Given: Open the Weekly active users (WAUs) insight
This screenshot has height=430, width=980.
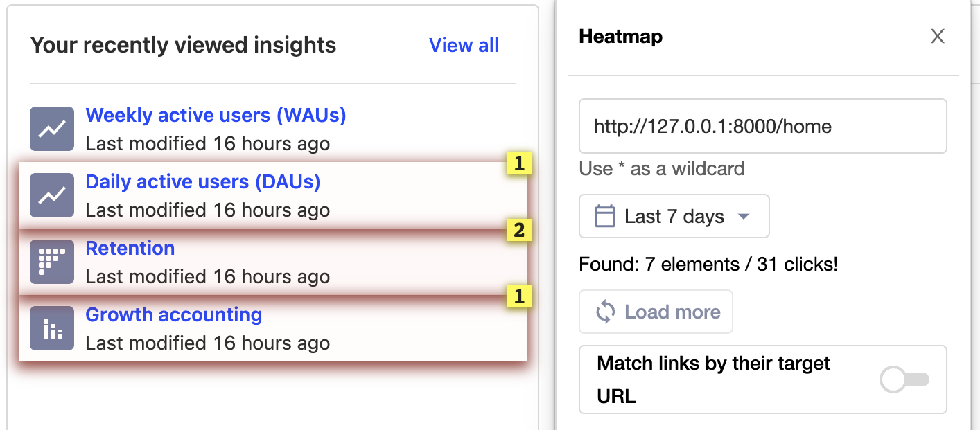Looking at the screenshot, I should (216, 115).
